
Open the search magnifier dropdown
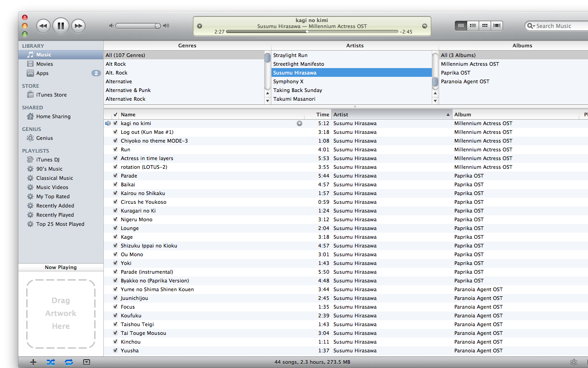(x=531, y=26)
